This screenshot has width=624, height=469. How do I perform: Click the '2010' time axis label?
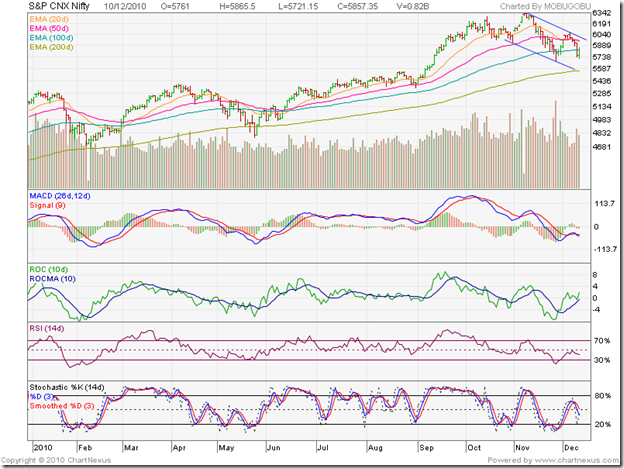point(43,448)
